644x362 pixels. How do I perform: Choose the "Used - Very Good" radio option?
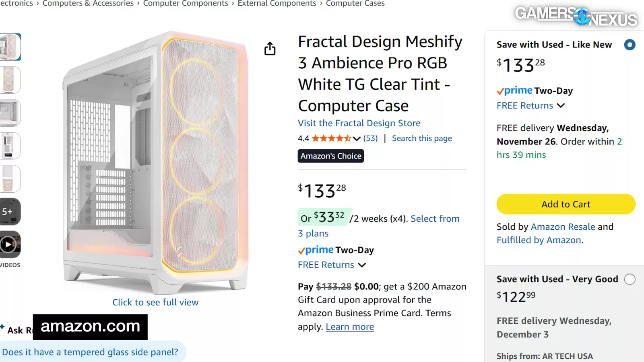pos(630,279)
